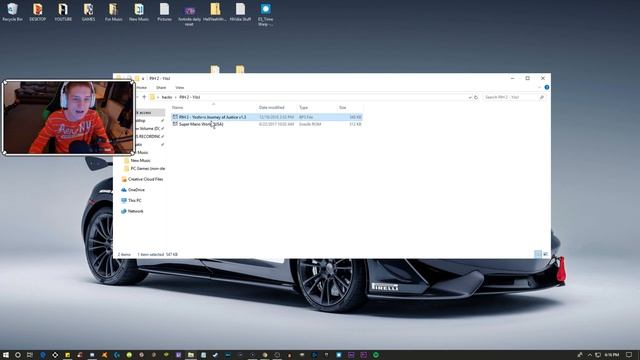The height and width of the screenshot is (360, 640).
Task: Open the Spotify icon in taskbar
Action: point(376,355)
